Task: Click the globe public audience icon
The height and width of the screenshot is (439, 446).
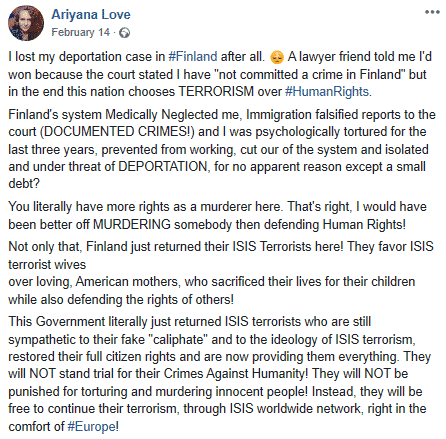Action: [x=124, y=33]
